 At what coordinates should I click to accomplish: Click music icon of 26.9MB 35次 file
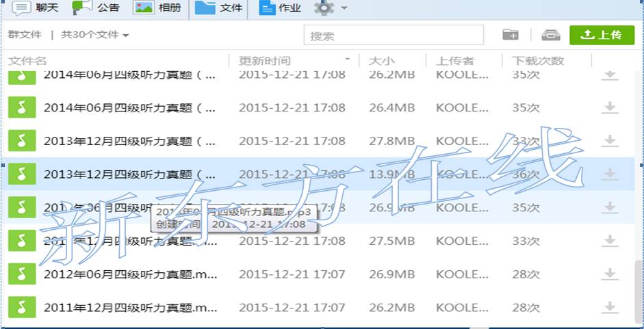[22, 207]
